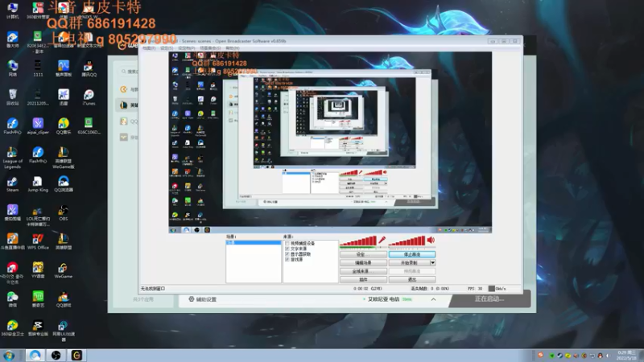
Task: Click the 设定... button in OBS
Action: pos(363,254)
